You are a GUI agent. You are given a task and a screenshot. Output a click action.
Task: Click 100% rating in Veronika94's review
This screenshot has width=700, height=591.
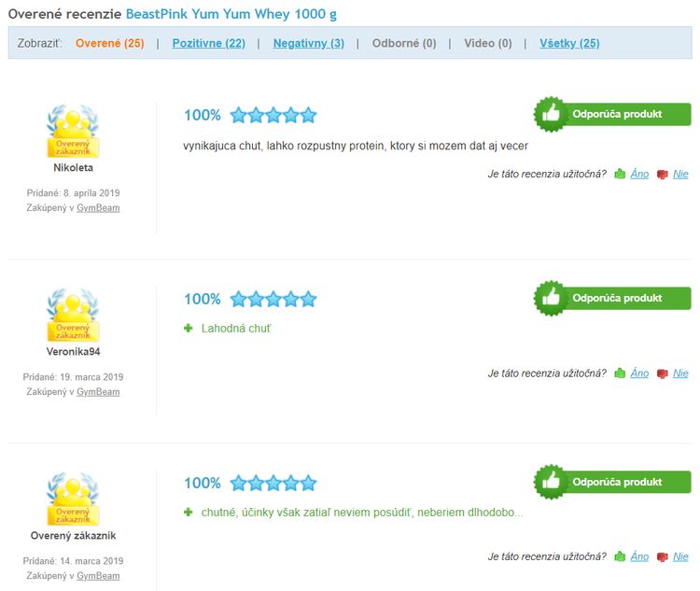coord(203,300)
